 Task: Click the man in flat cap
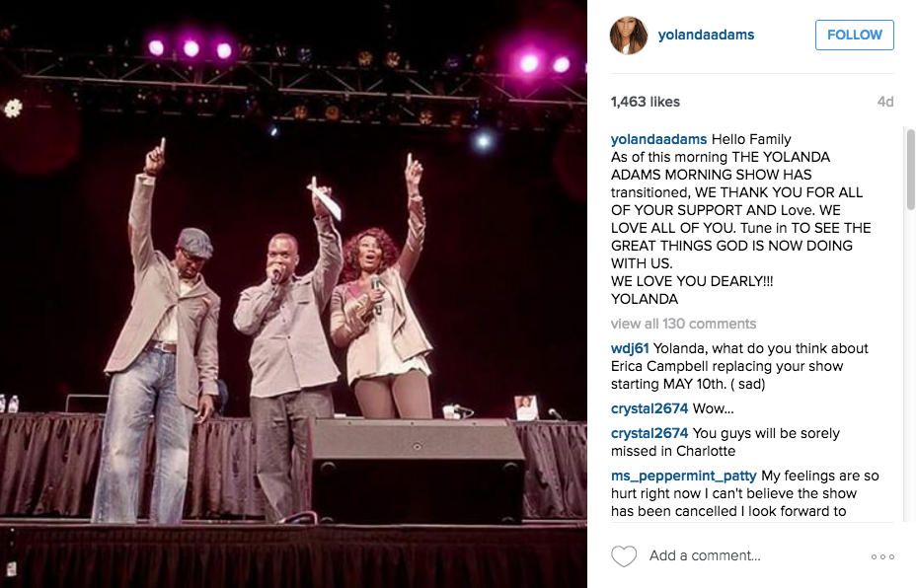point(161,338)
